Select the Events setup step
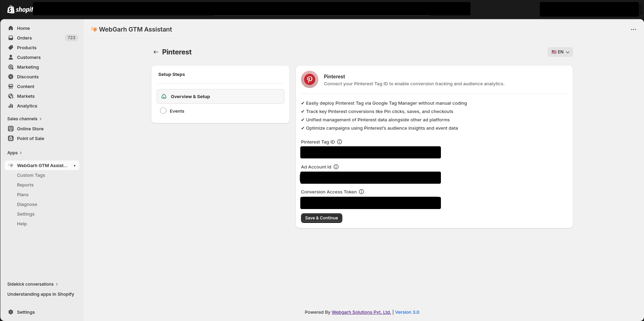Viewport: 644px width, 321px height. (x=220, y=111)
